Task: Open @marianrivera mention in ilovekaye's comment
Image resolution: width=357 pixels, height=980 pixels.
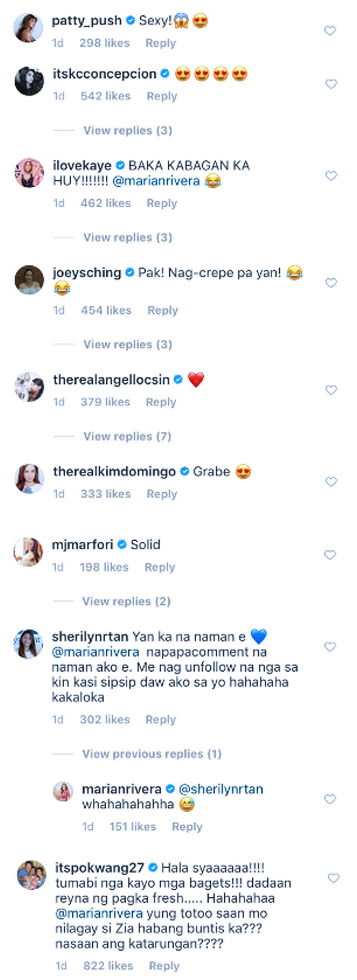Action: (156, 181)
